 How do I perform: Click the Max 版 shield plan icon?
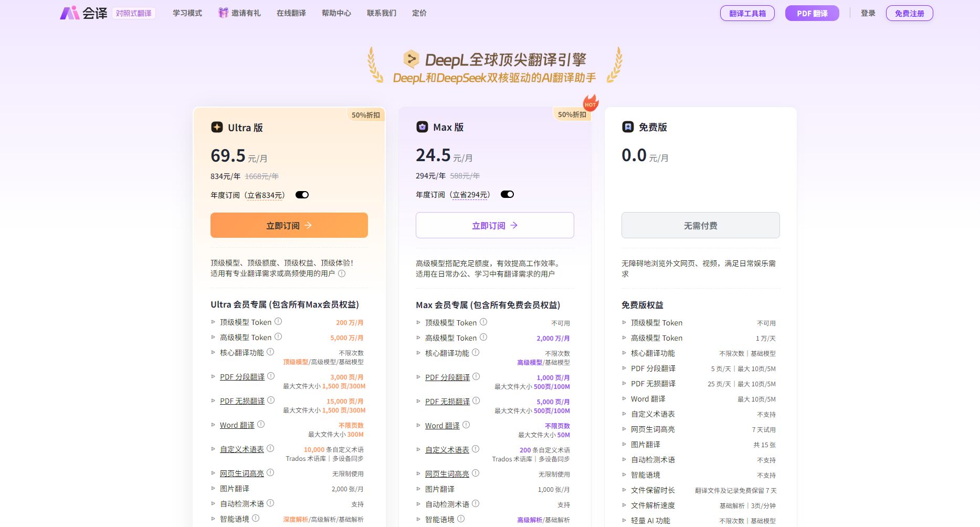[423, 127]
